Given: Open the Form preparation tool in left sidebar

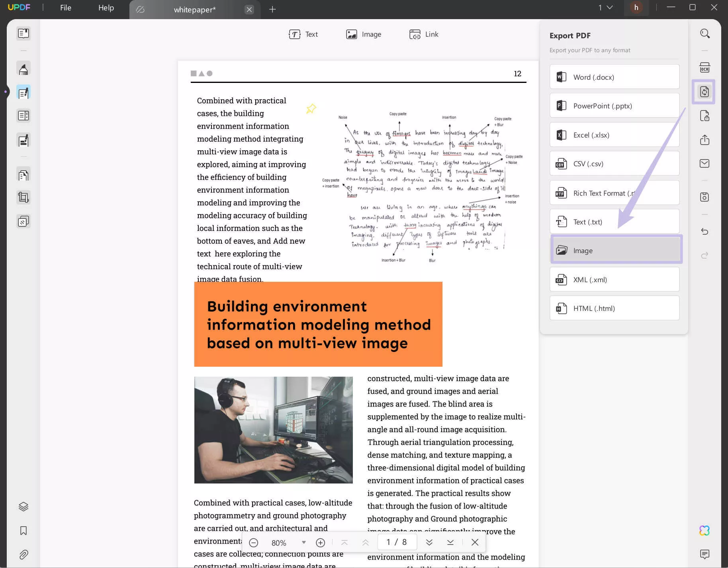Looking at the screenshot, I should coord(23,116).
